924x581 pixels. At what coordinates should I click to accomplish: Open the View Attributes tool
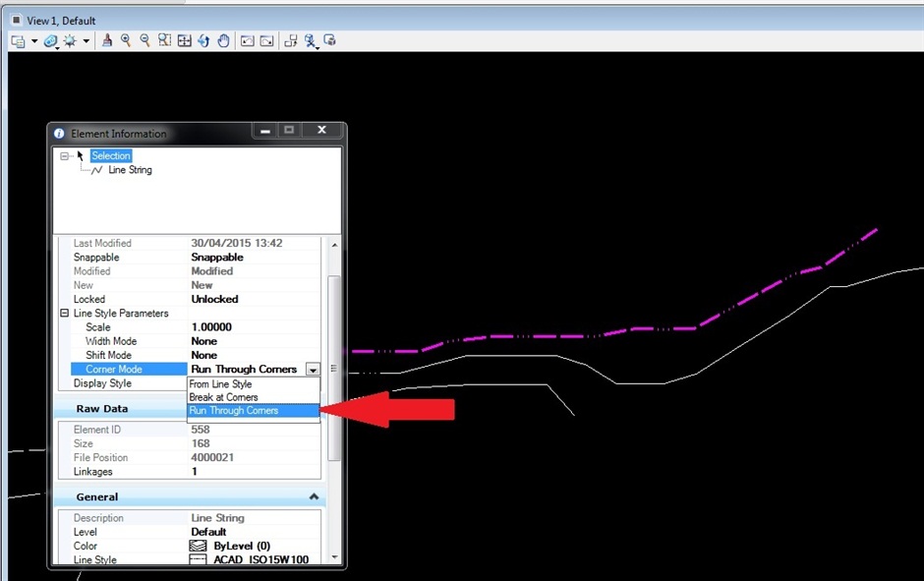click(x=19, y=40)
